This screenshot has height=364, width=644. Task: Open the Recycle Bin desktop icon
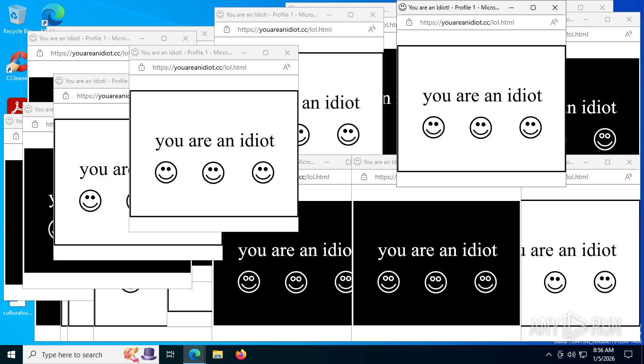[x=17, y=19]
